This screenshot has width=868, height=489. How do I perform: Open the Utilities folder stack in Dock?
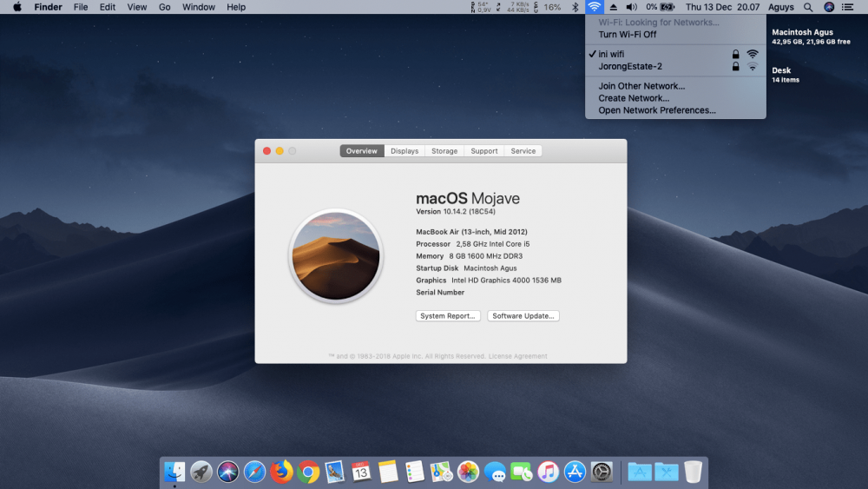(x=666, y=472)
